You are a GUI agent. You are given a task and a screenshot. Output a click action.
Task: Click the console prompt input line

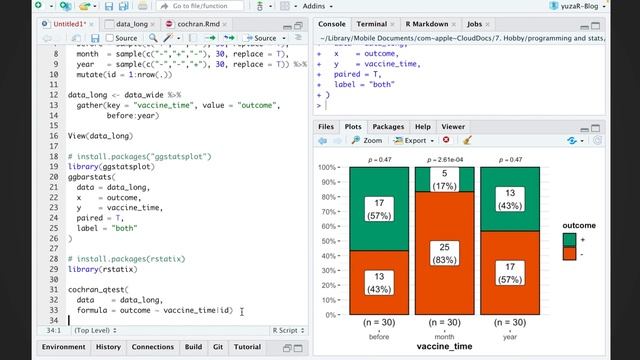pyautogui.click(x=459, y=105)
